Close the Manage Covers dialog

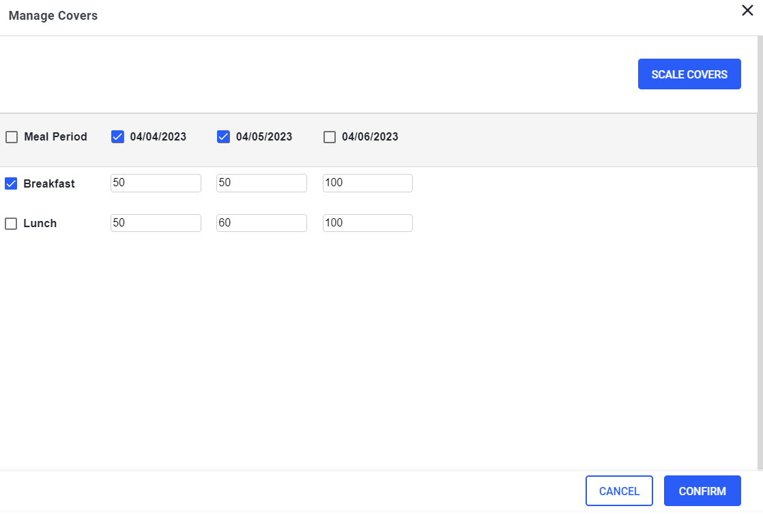point(747,10)
